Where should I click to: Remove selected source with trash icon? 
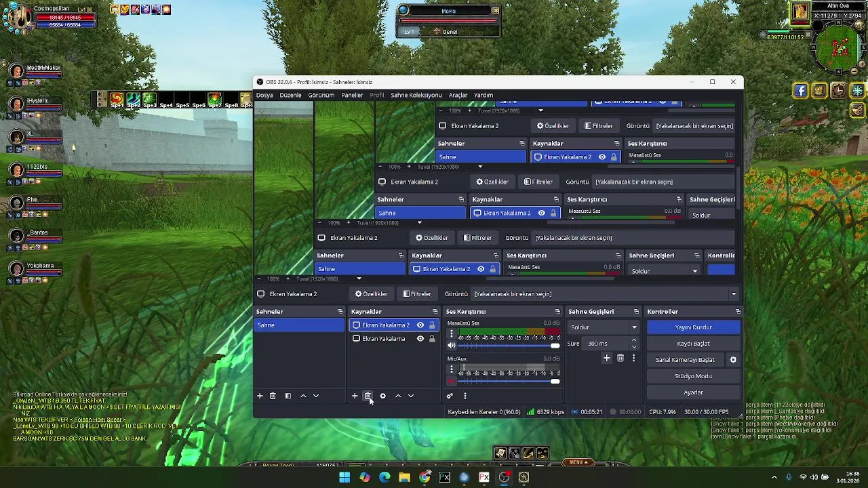click(368, 396)
